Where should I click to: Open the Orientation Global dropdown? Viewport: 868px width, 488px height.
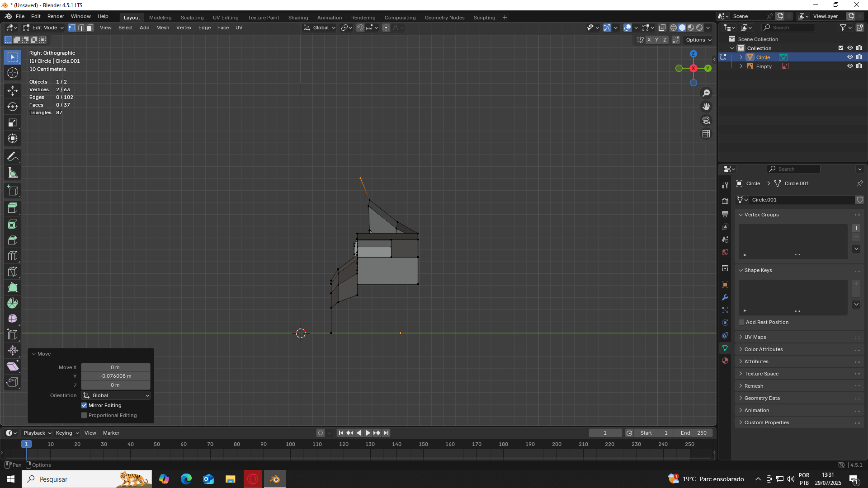pos(116,395)
